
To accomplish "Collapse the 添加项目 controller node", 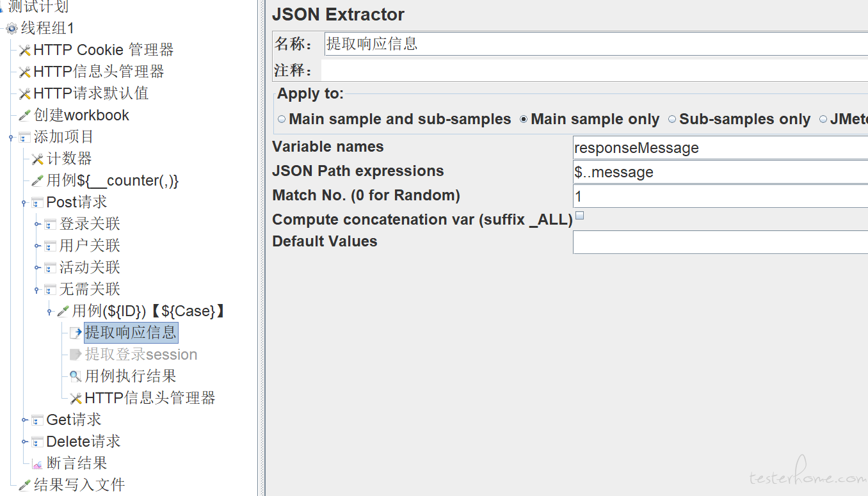I will [12, 137].
